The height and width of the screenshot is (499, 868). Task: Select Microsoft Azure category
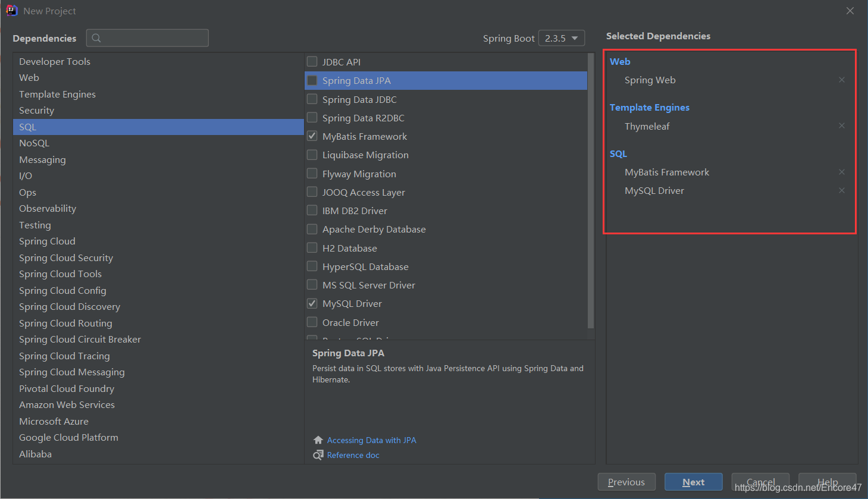pos(158,421)
